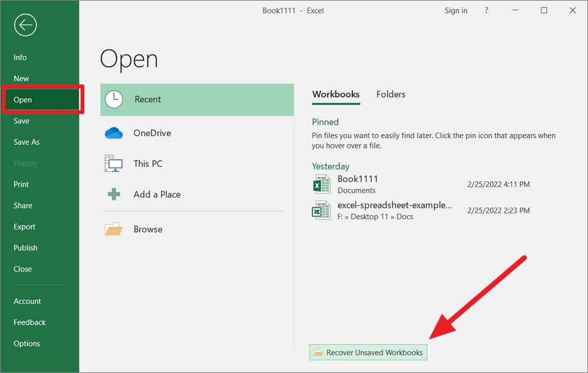Select the Recent location label
Viewport: 588px width, 373px height.
click(148, 100)
